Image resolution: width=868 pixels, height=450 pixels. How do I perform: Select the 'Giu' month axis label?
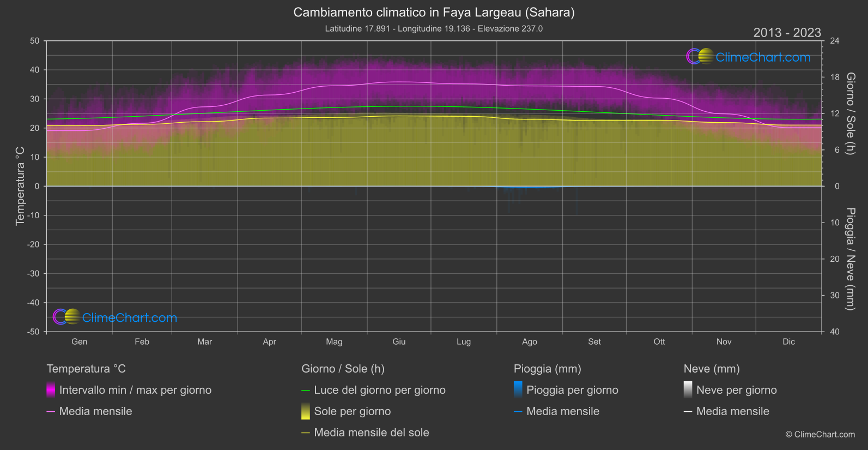[x=399, y=341]
